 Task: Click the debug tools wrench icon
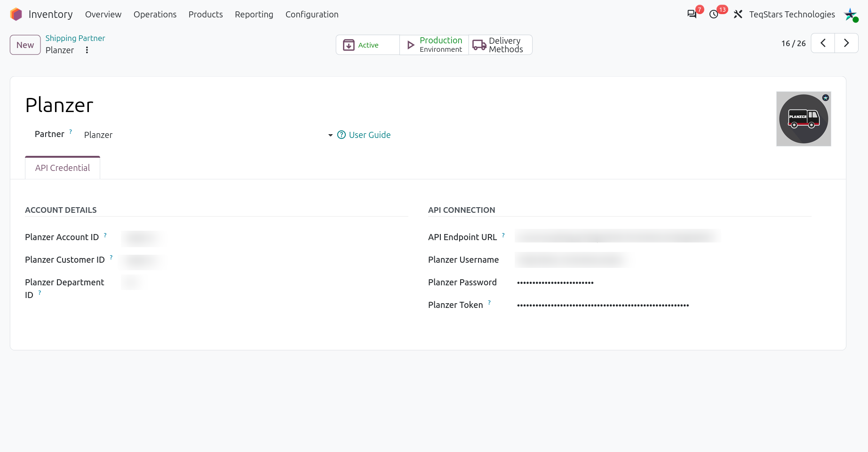[x=738, y=15]
